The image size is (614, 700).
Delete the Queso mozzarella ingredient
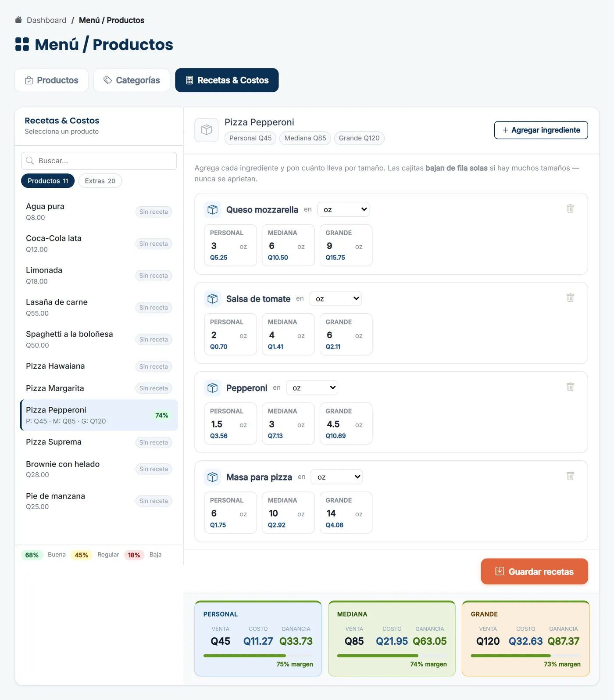point(570,208)
